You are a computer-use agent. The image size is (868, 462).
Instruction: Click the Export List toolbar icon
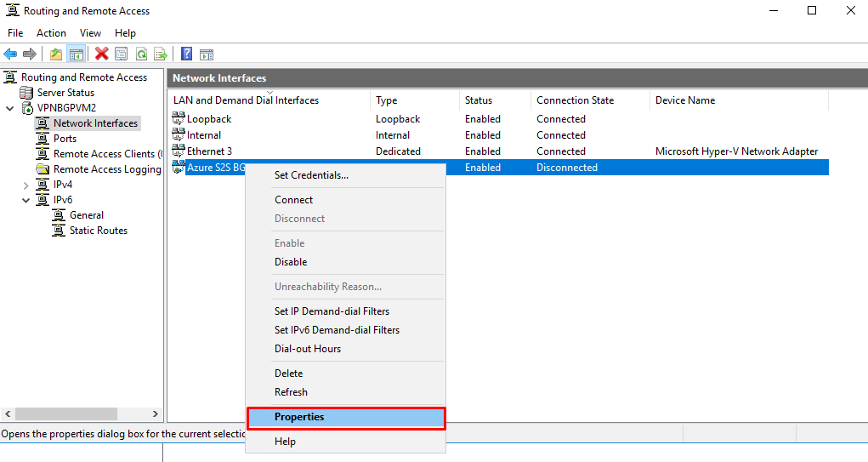pyautogui.click(x=160, y=54)
